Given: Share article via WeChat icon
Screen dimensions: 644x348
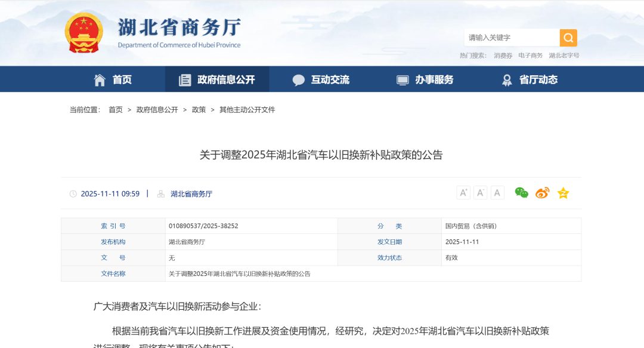Looking at the screenshot, I should click(522, 193).
